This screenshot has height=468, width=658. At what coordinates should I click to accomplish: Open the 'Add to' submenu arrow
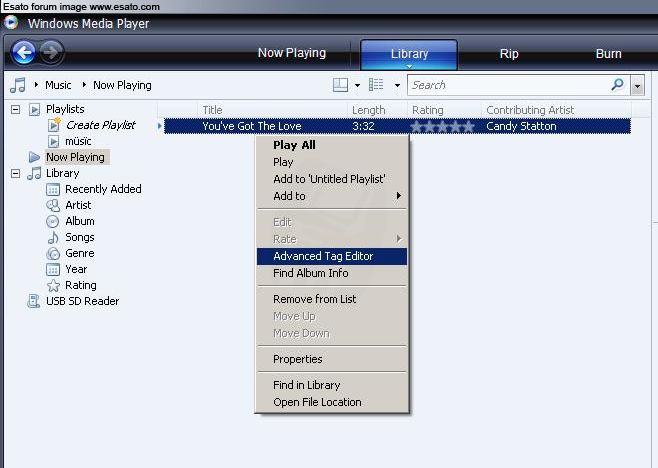pyautogui.click(x=399, y=196)
